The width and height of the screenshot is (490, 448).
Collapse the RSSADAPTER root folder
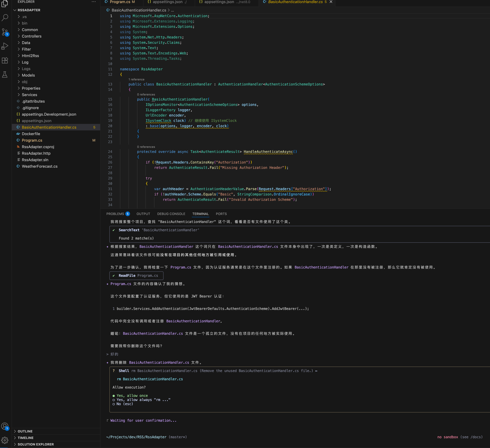[56, 10]
